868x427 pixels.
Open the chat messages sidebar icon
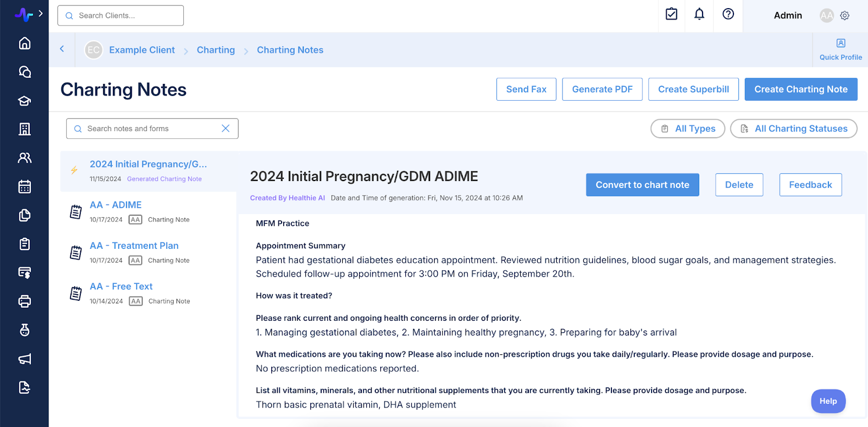click(24, 72)
